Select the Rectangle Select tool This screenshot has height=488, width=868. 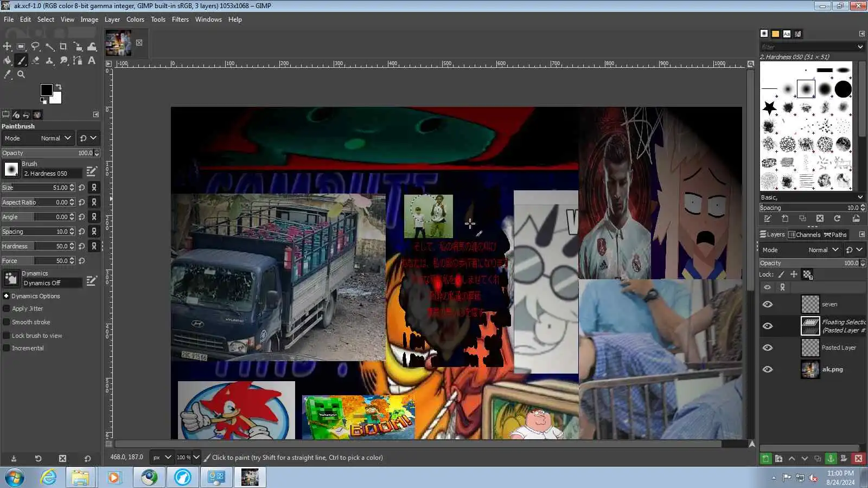pyautogui.click(x=21, y=47)
